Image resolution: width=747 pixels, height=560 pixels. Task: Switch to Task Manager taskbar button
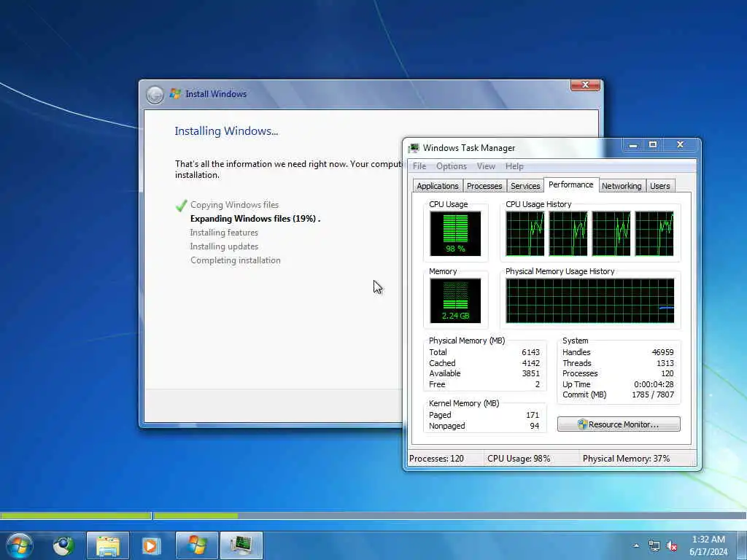(x=241, y=545)
